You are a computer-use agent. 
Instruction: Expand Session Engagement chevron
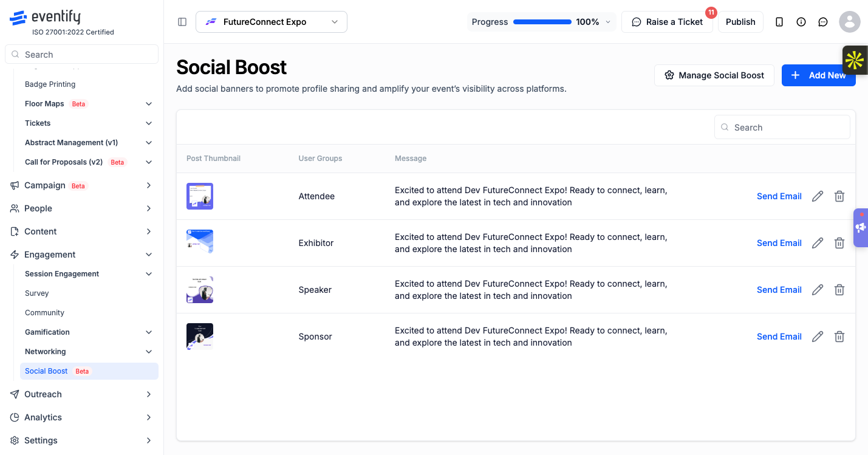click(x=149, y=274)
